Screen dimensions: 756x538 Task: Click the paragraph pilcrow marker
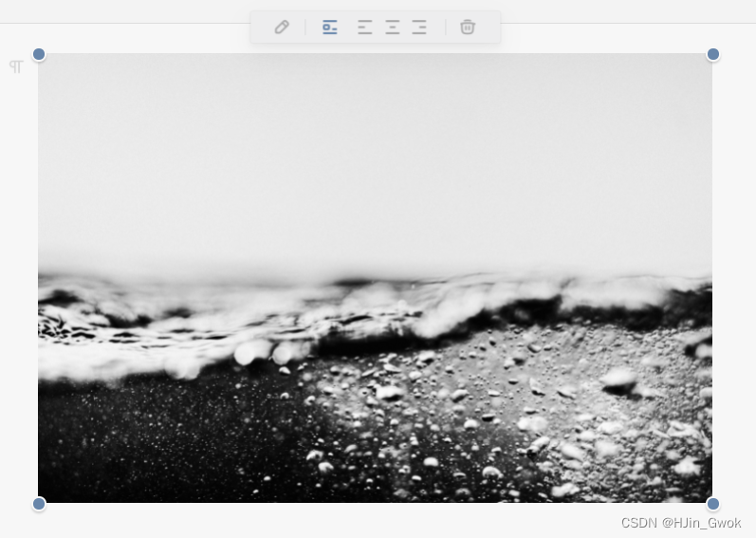[16, 66]
